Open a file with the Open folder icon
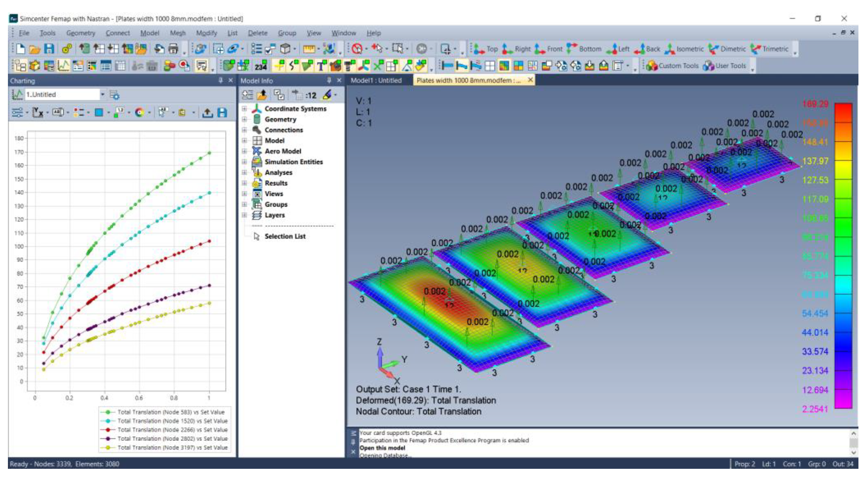The image size is (868, 477). [x=34, y=49]
